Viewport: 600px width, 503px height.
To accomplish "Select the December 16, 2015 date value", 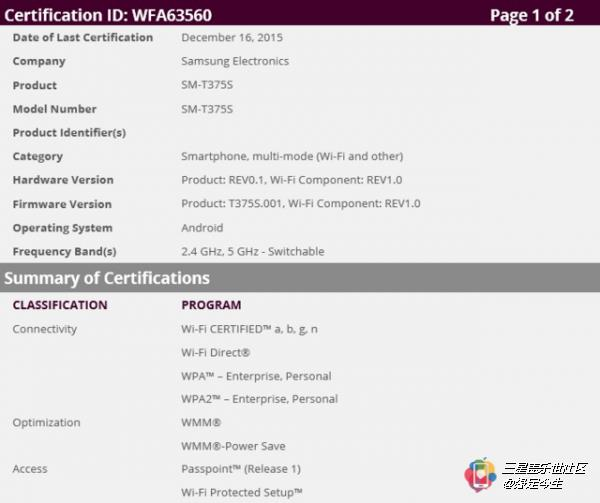I will 232,38.
